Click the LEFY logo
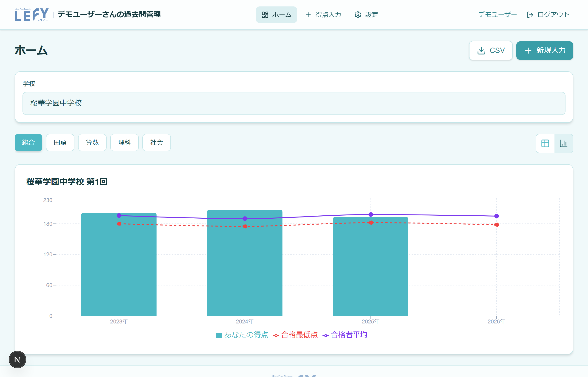This screenshot has height=377, width=588. pyautogui.click(x=31, y=15)
